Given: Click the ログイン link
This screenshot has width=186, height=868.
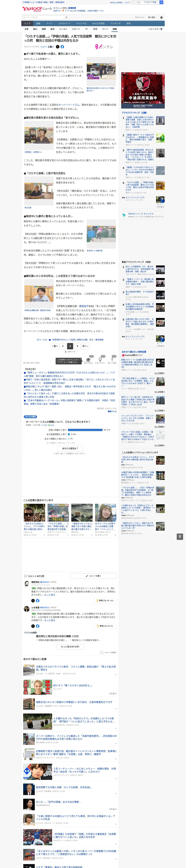Looking at the screenshot, I should (57, 11).
